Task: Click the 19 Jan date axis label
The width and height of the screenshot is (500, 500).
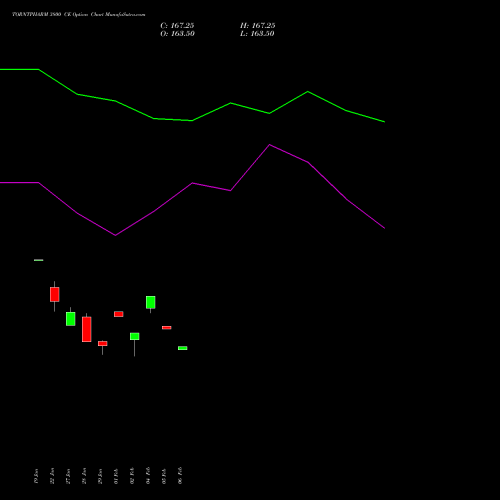Action: click(36, 476)
